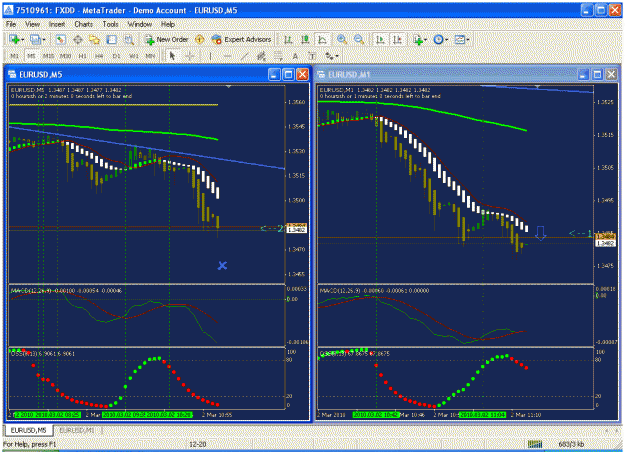Select the W1 timeframe button
The image size is (625, 452).
click(x=133, y=56)
